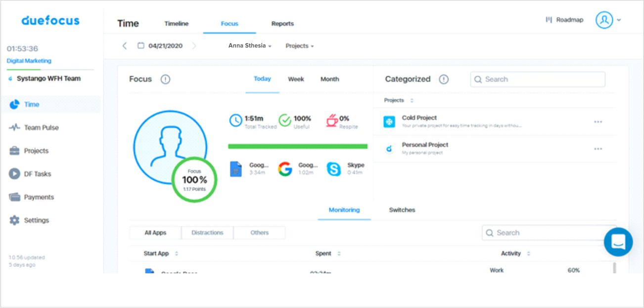This screenshot has width=644, height=308.
Task: Open Switches tab
Action: point(402,210)
